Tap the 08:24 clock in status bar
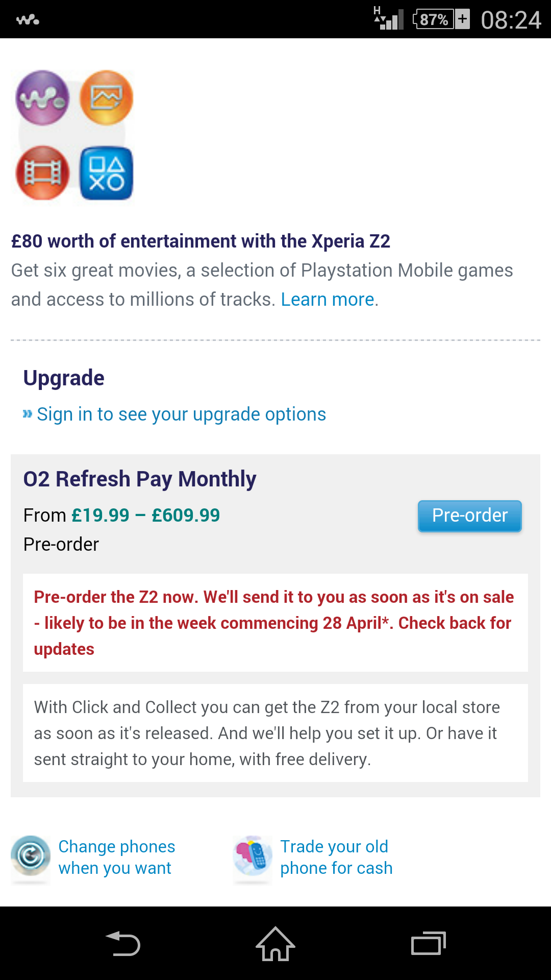This screenshot has width=551, height=980. point(511,20)
